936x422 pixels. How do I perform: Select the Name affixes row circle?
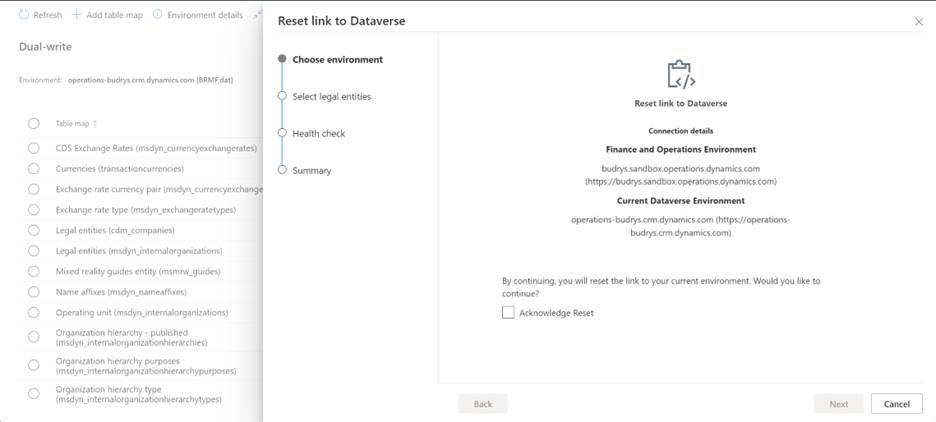point(33,292)
